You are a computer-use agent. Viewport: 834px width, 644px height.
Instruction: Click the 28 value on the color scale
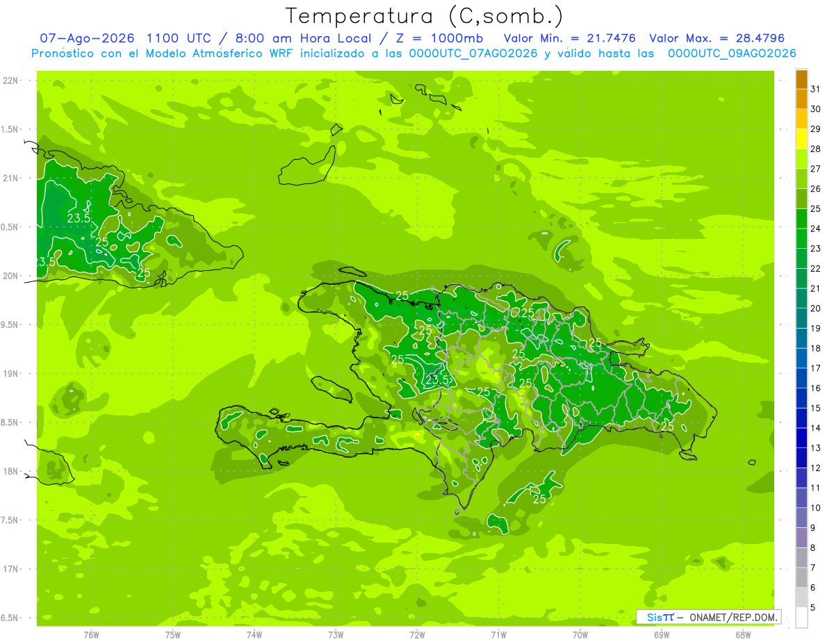816,149
